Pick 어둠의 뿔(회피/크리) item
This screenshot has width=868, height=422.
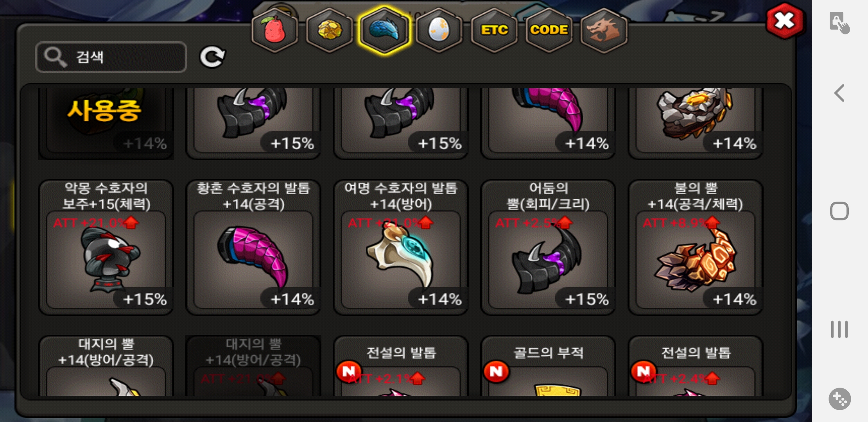[548, 247]
